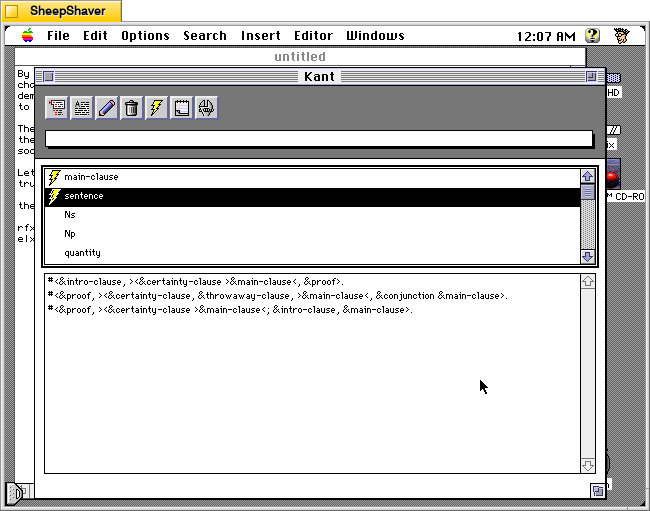650x511 pixels.
Task: Open the Edit menu
Action: [95, 36]
